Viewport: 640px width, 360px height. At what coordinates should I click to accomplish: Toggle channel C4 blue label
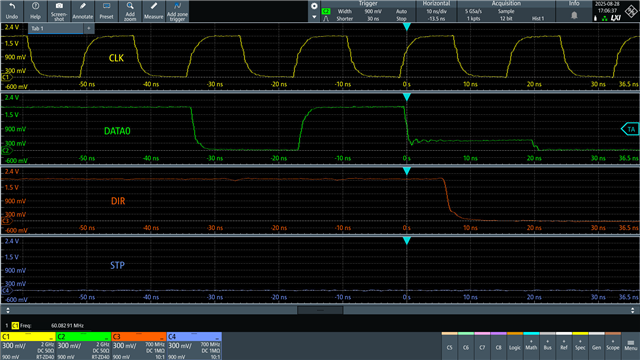(194, 337)
